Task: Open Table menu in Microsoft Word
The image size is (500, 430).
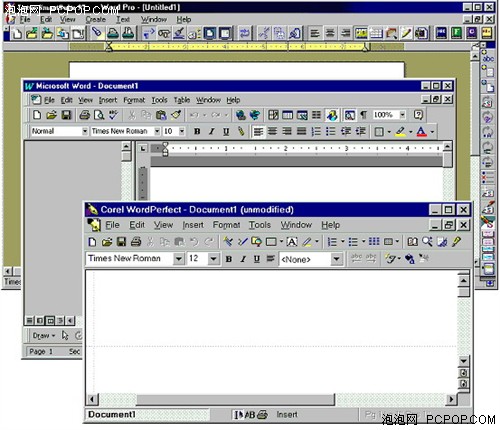Action: [x=182, y=100]
